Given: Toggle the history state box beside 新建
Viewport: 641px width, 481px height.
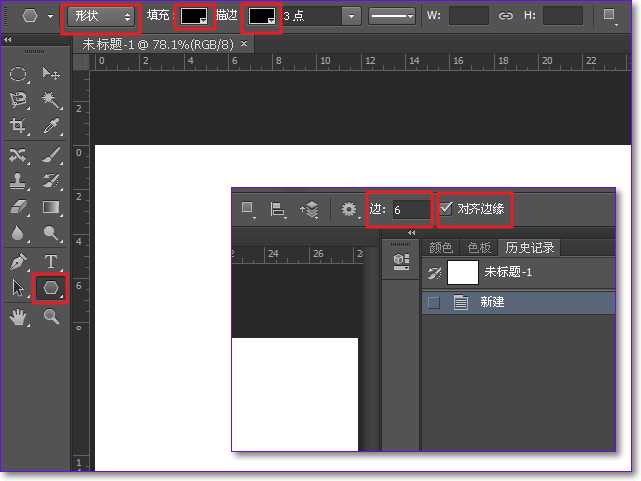Looking at the screenshot, I should [x=434, y=303].
